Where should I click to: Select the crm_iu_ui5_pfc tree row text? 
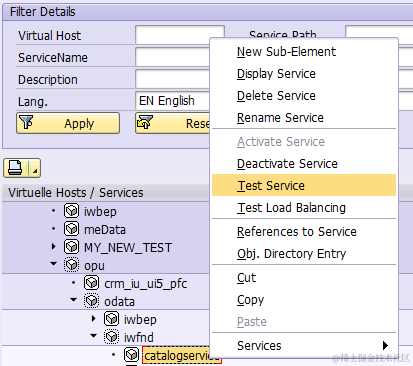[146, 284]
